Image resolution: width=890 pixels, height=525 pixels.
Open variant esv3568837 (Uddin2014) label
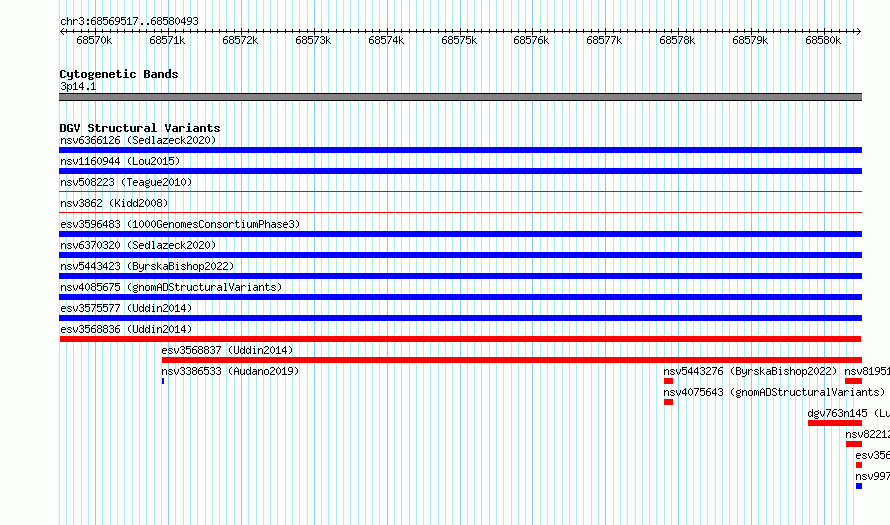coord(227,350)
